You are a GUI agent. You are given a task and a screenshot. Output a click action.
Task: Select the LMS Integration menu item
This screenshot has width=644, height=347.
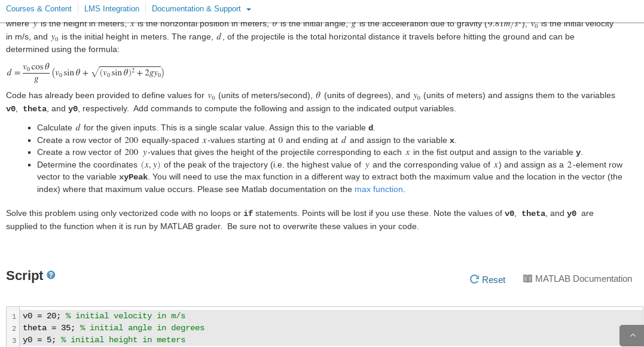click(x=111, y=9)
